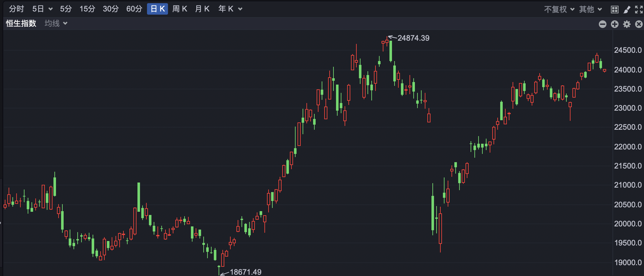
Task: Switch to 周K weekly chart
Action: tap(179, 9)
